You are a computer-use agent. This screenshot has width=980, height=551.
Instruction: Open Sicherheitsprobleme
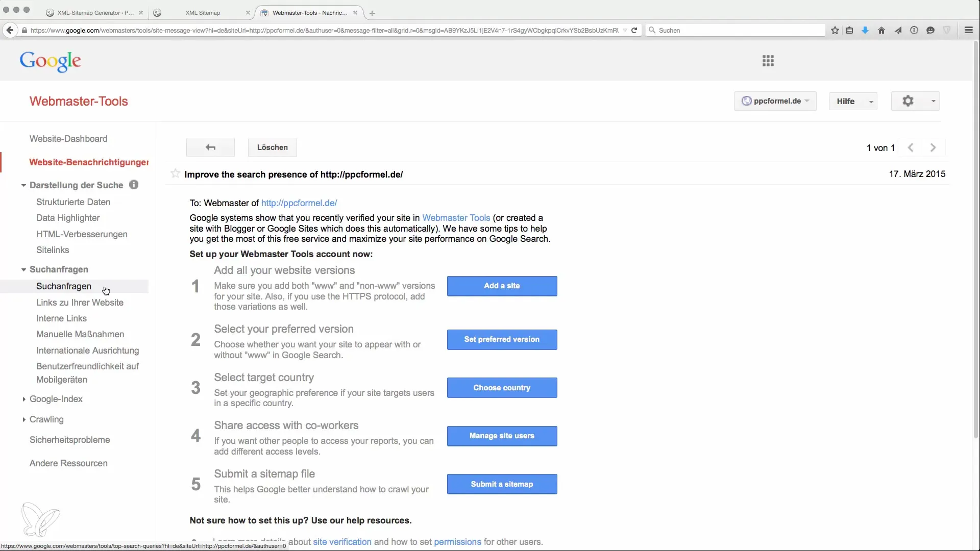69,440
